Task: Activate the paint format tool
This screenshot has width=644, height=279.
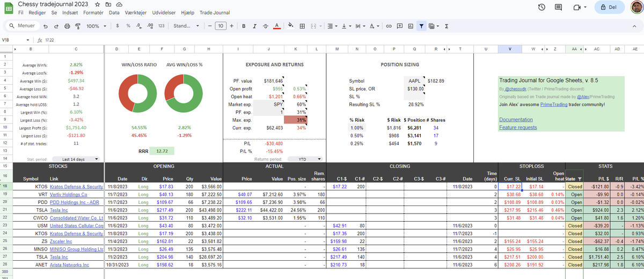Action: (78, 26)
